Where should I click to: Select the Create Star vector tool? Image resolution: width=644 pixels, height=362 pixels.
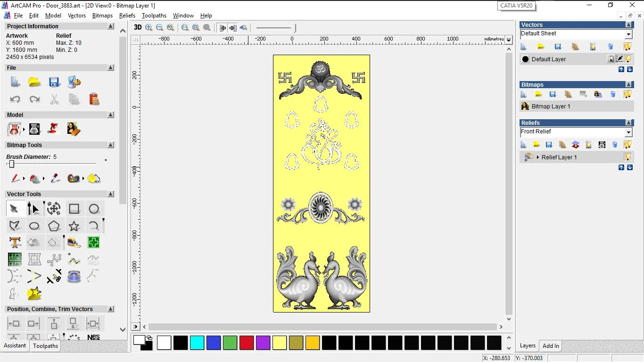coord(74,226)
